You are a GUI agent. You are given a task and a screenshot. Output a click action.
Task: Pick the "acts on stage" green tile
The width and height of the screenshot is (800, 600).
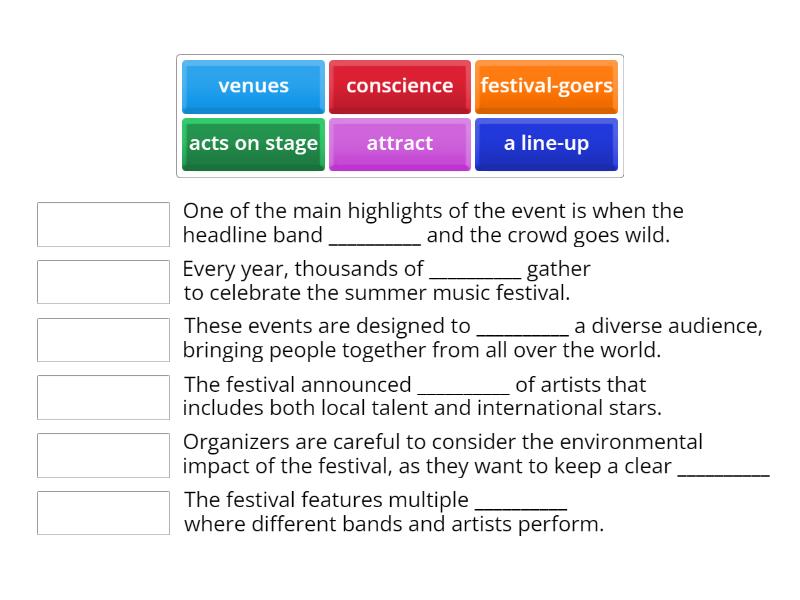pos(252,143)
